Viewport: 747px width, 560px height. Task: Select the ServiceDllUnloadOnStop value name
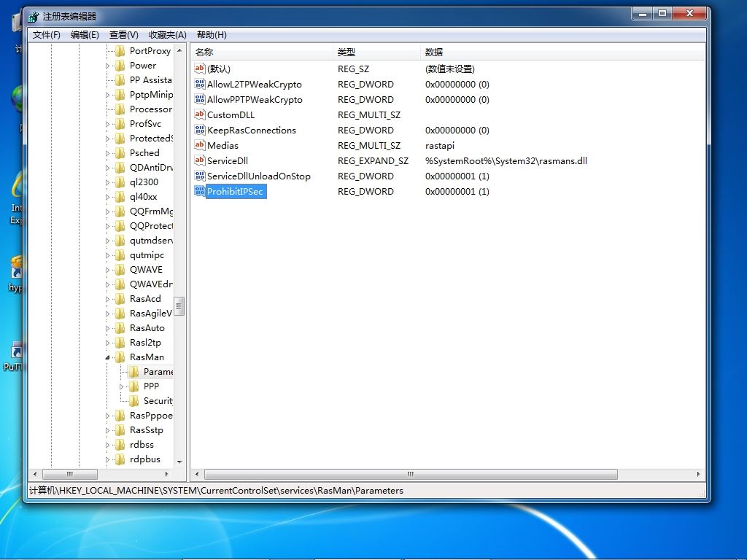pos(259,176)
